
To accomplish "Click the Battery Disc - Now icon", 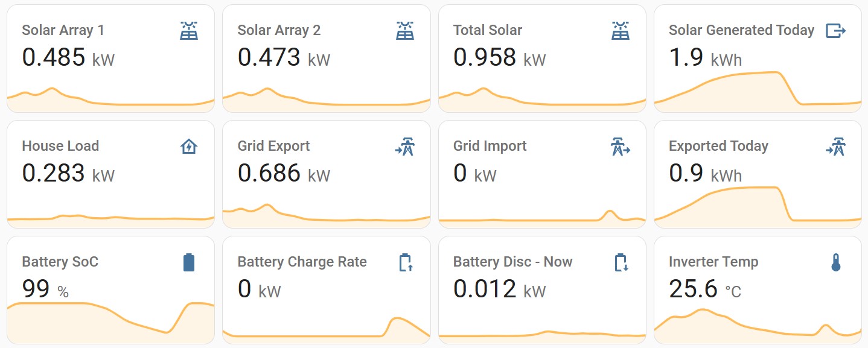I will [x=621, y=262].
